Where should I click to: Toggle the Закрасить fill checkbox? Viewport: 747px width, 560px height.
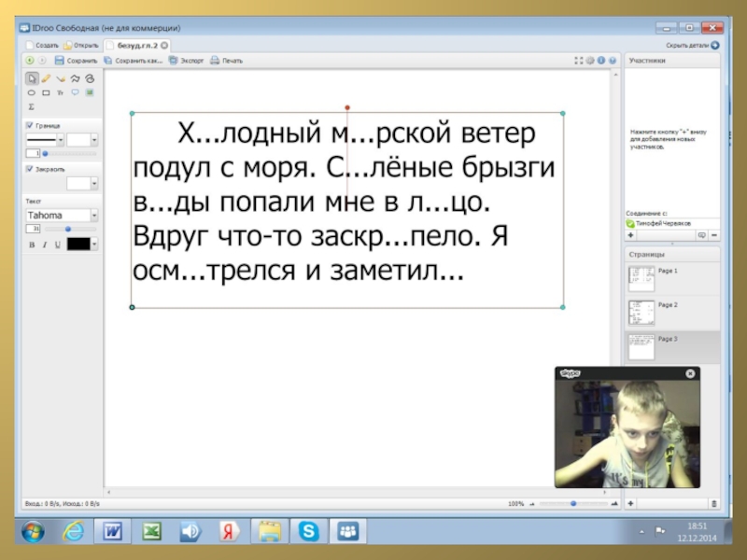coord(30,169)
